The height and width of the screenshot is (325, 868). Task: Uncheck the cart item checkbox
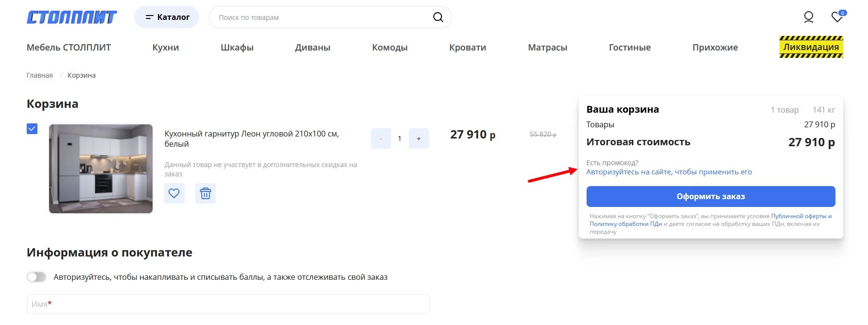[x=32, y=129]
